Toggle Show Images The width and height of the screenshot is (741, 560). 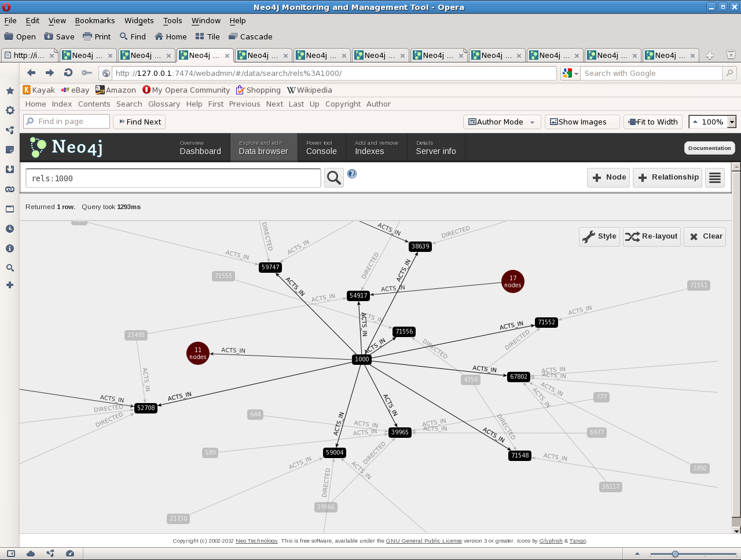(582, 122)
